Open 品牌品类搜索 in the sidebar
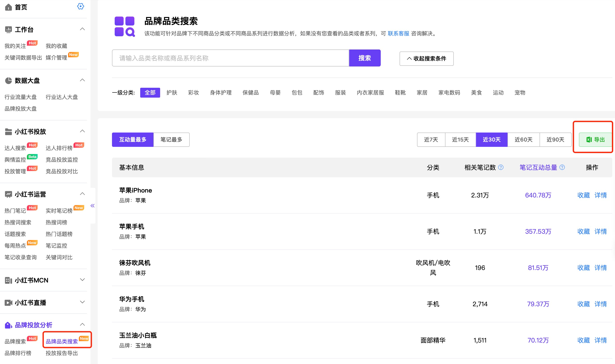Screen dimensions: 615x364 62,341
